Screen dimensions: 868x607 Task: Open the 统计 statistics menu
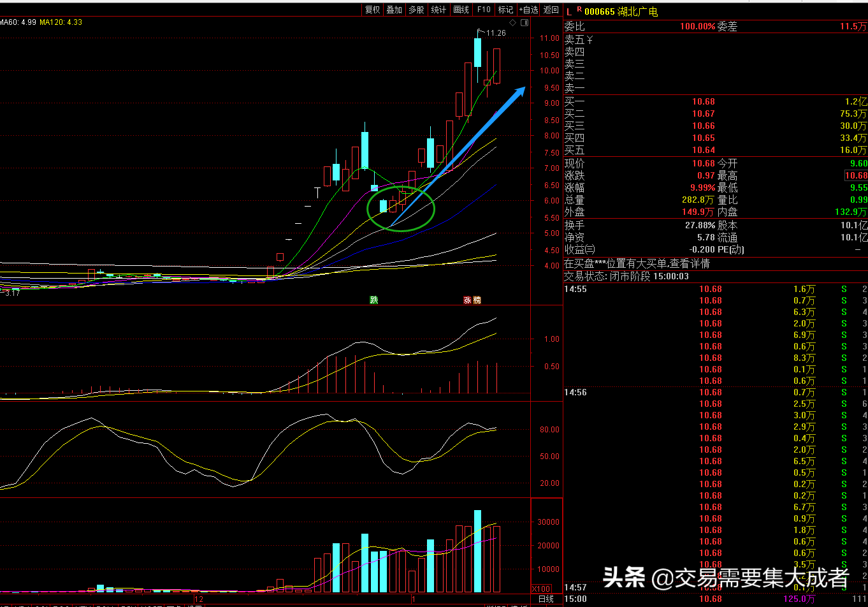(438, 10)
